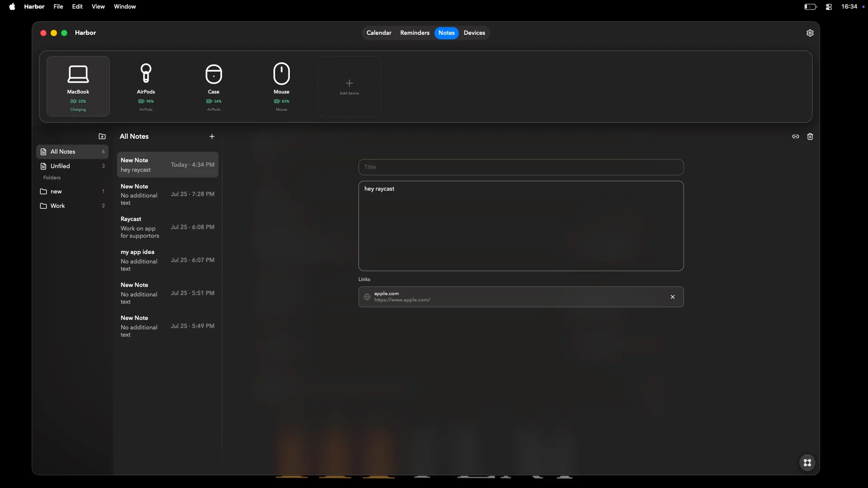Click the MacBook 22% battery indicator
868x488 pixels.
point(78,101)
